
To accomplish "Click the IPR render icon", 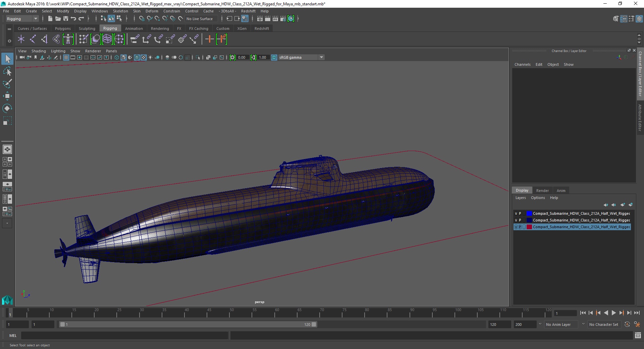I will 275,18.
